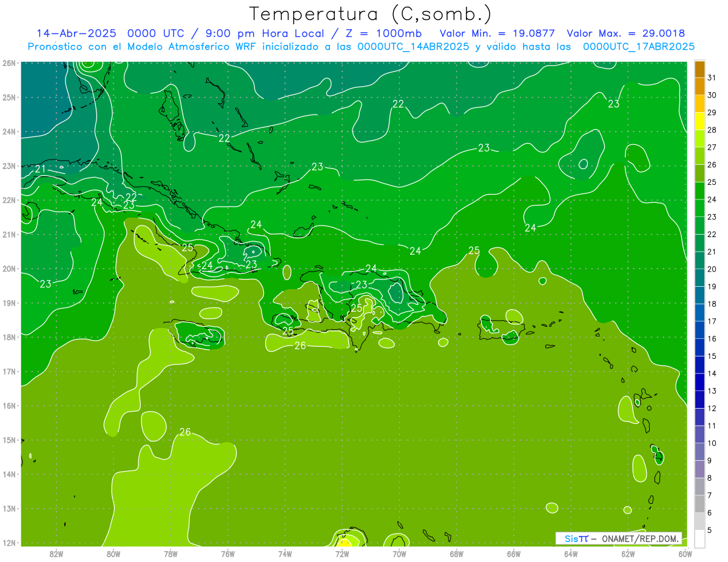Click the '5' label on the color scale

point(710,530)
